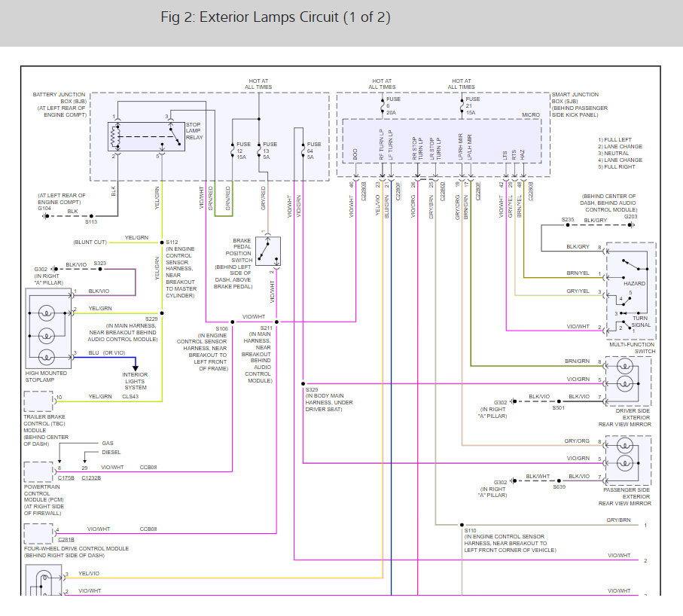Click the MICRO label in the junction box
Viewport: 683px width, 616px height.
click(x=531, y=115)
